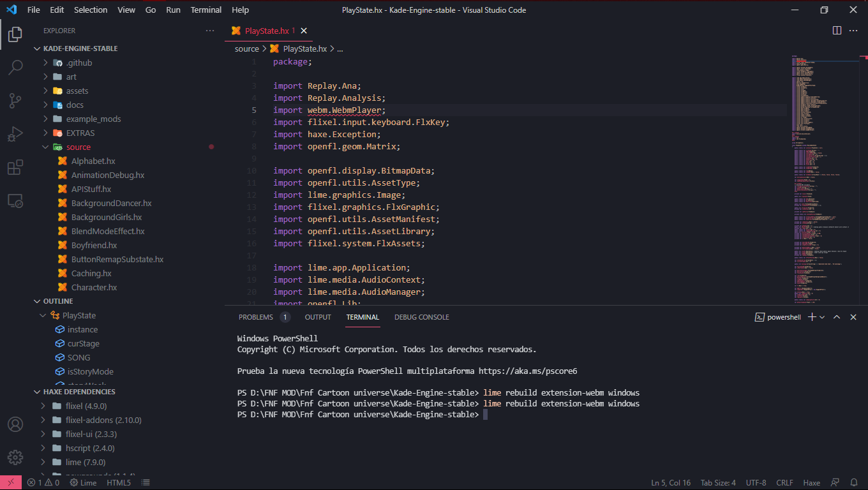Open the Manage gear menu

point(15,457)
